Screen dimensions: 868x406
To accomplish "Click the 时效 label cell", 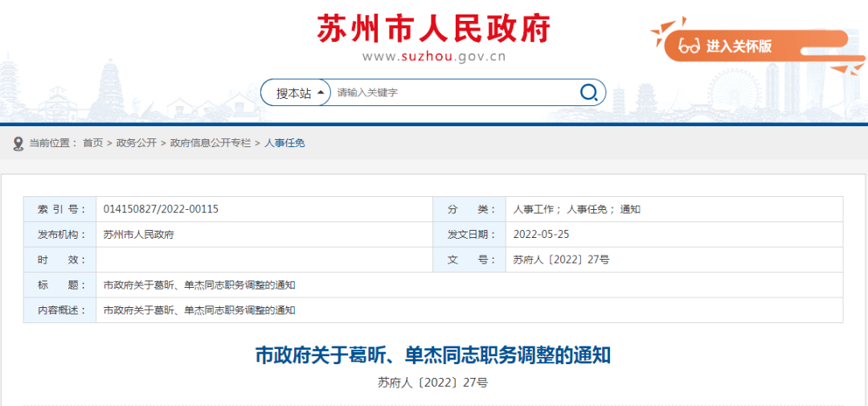I will point(59,260).
